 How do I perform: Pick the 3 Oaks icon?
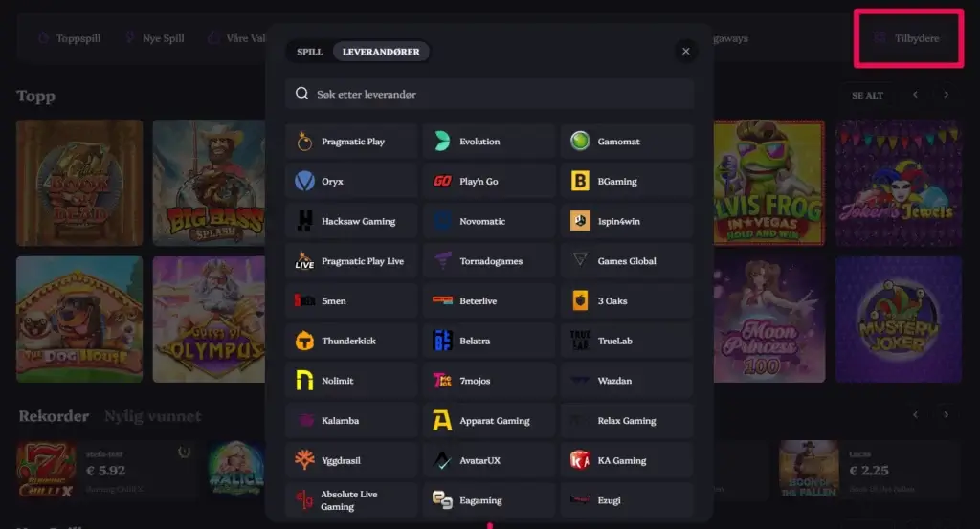(x=580, y=301)
